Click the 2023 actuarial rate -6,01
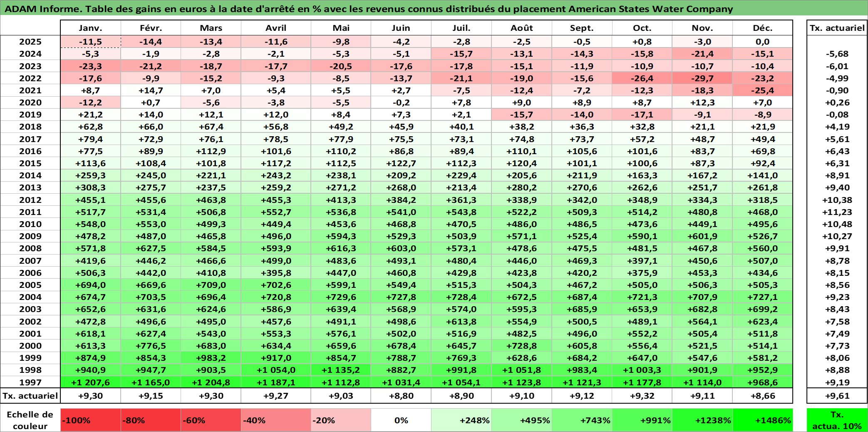The width and height of the screenshot is (868, 432). (x=837, y=66)
